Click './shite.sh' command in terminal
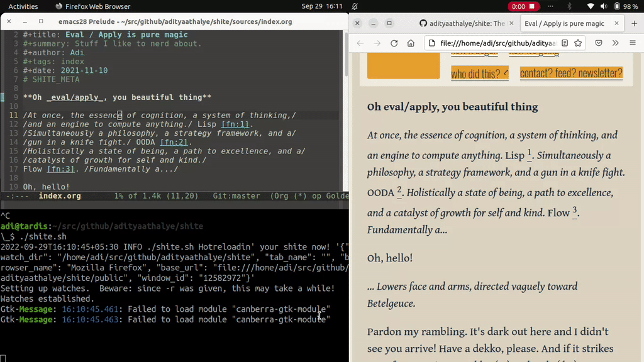Viewport: 644px width, 362px height. [x=43, y=236]
